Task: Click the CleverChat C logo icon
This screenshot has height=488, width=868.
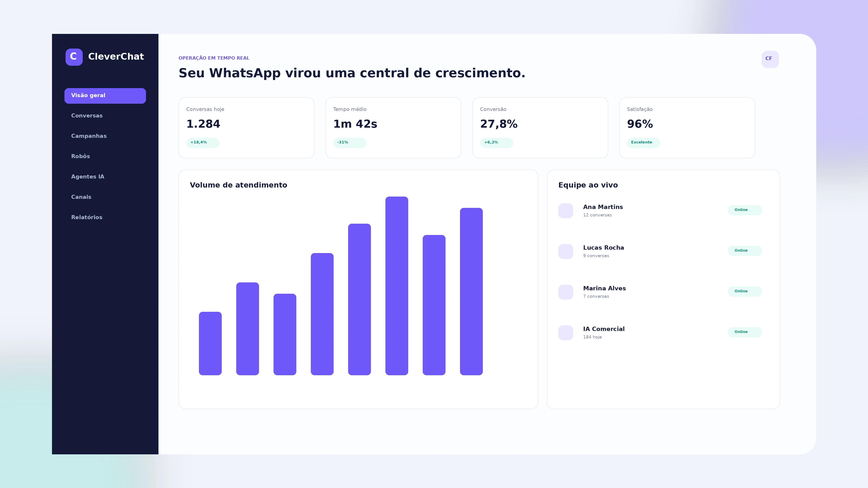Action: point(74,57)
